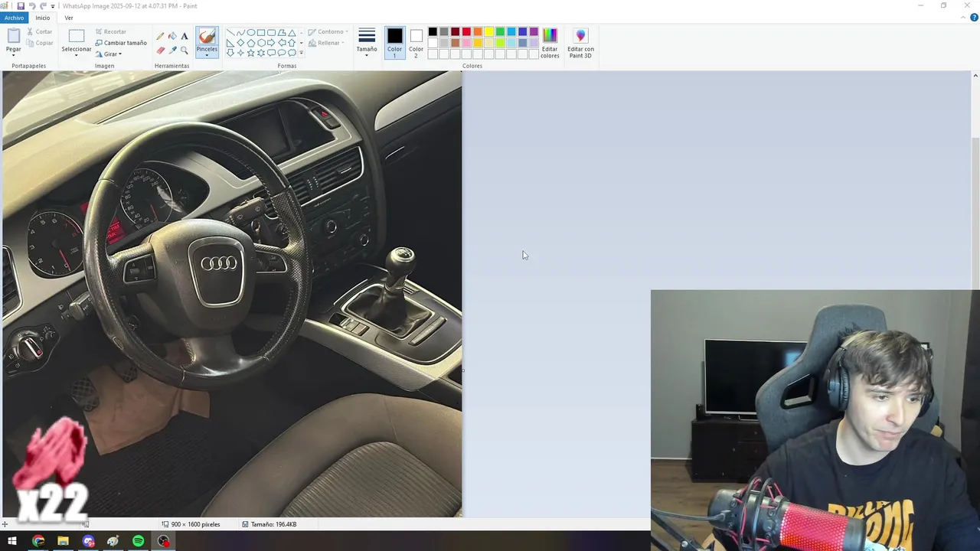The height and width of the screenshot is (551, 980).
Task: Click the Seleccionar rectangle icon
Action: click(x=77, y=36)
